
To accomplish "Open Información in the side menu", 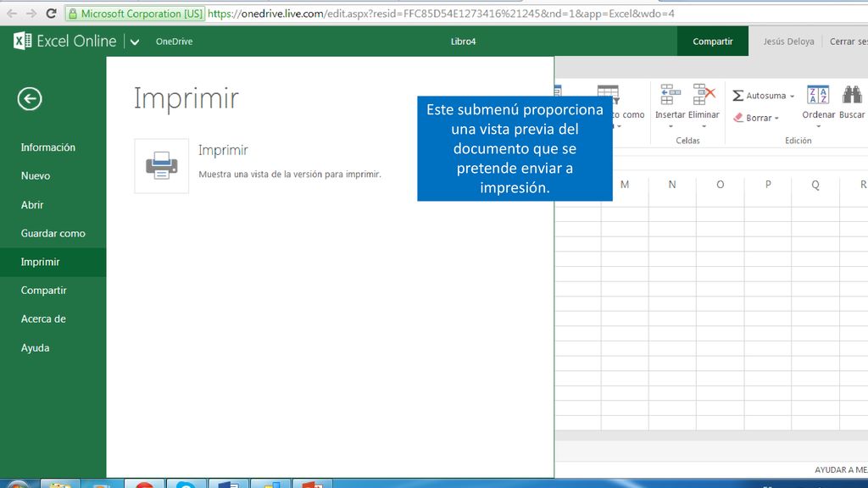I will (48, 147).
